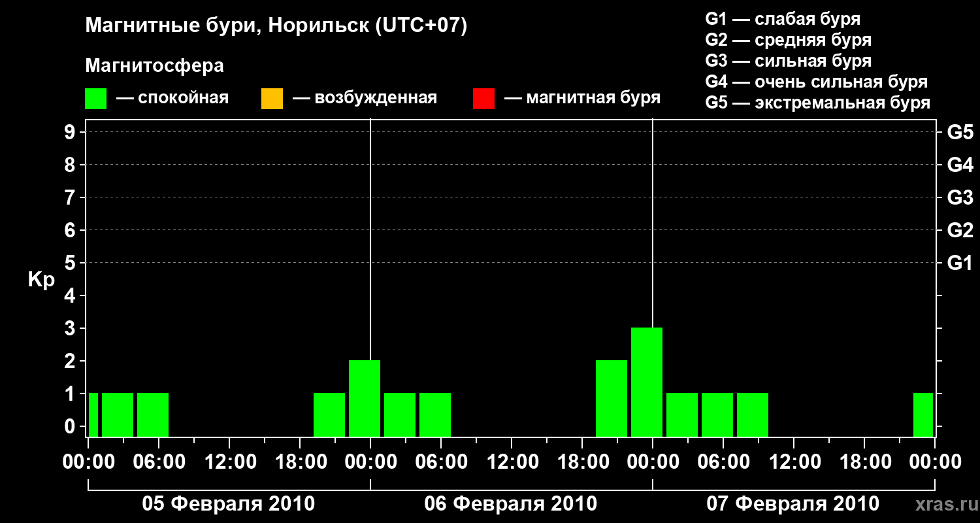Click the Kp axis value 0
This screenshot has height=523, width=980.
coord(71,426)
